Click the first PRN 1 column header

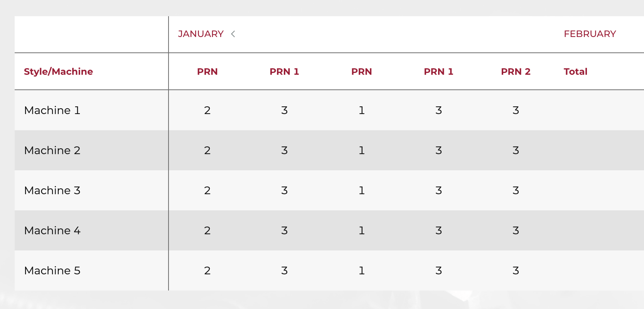284,72
